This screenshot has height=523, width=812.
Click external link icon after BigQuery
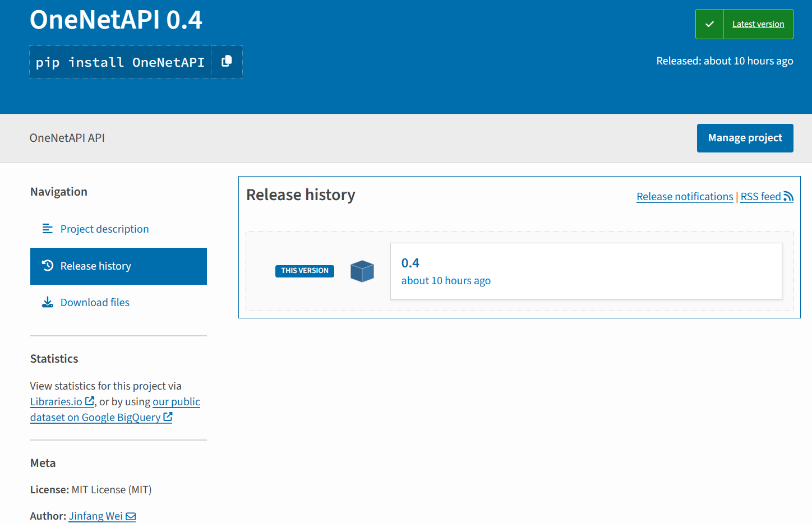(168, 417)
